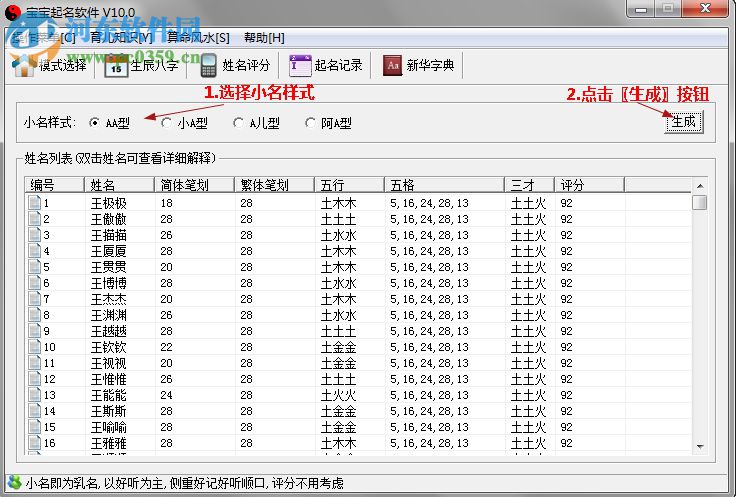
Task: Click the name list scrollbar thumb
Action: pyautogui.click(x=700, y=202)
